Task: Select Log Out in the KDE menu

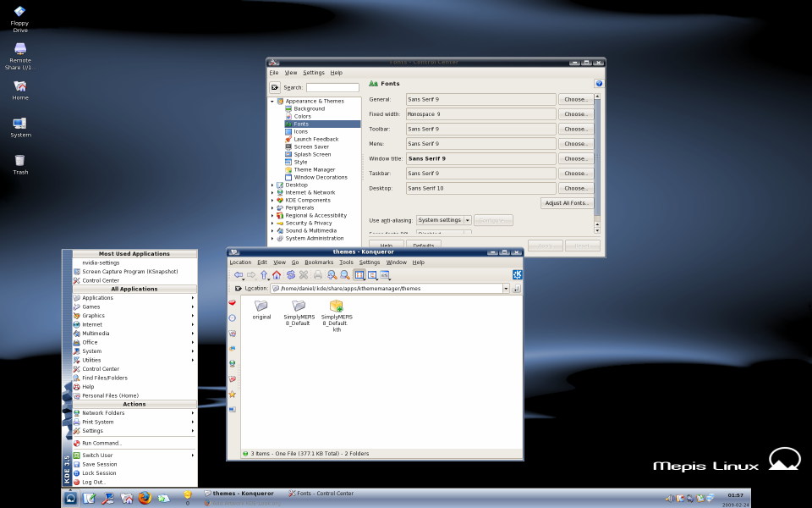Action: pyautogui.click(x=134, y=482)
